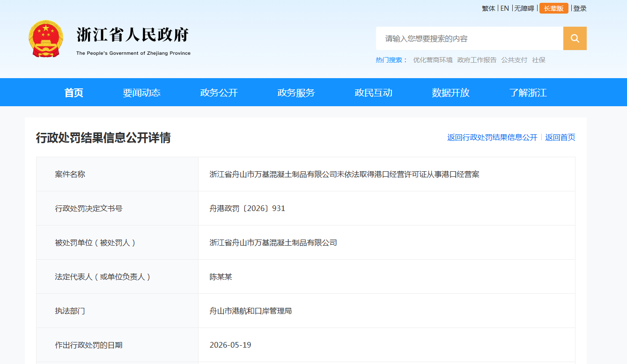Open 首页 nav tab
Image resolution: width=627 pixels, height=364 pixels.
click(x=74, y=93)
